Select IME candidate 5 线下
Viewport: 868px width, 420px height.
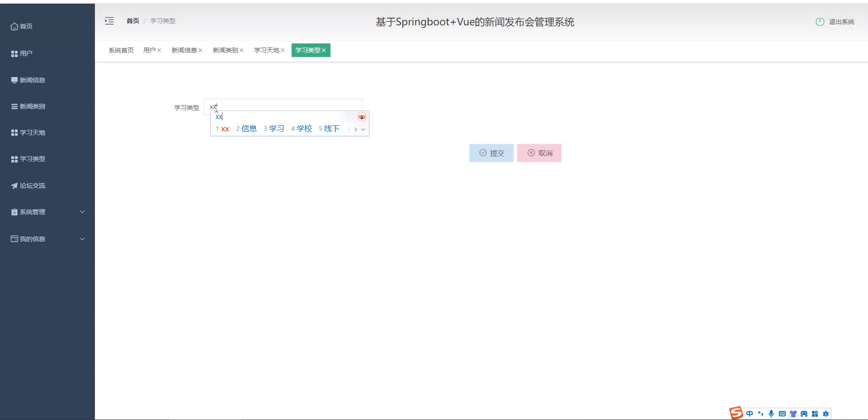pos(329,129)
